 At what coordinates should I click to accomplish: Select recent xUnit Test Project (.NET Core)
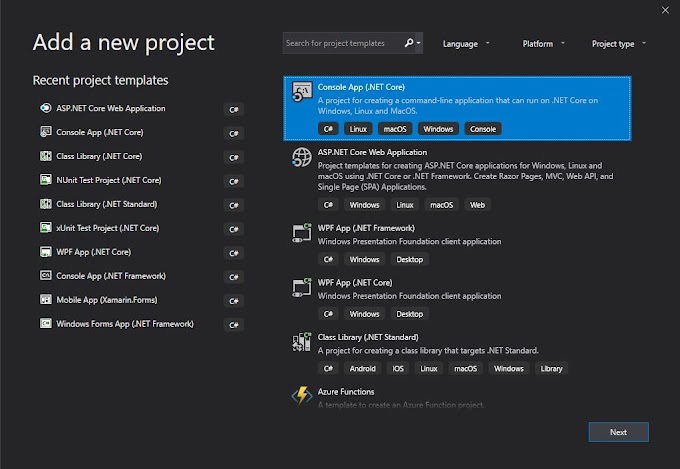[x=108, y=228]
